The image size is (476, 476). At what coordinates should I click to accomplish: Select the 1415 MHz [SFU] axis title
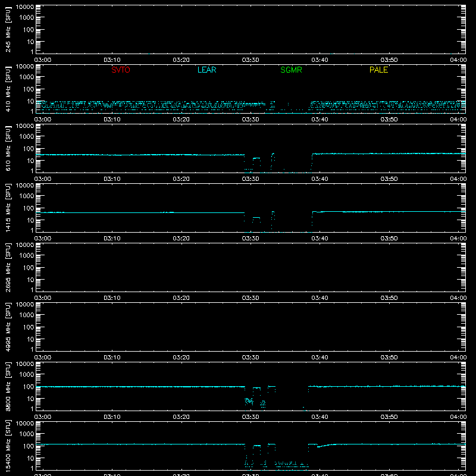(8, 208)
